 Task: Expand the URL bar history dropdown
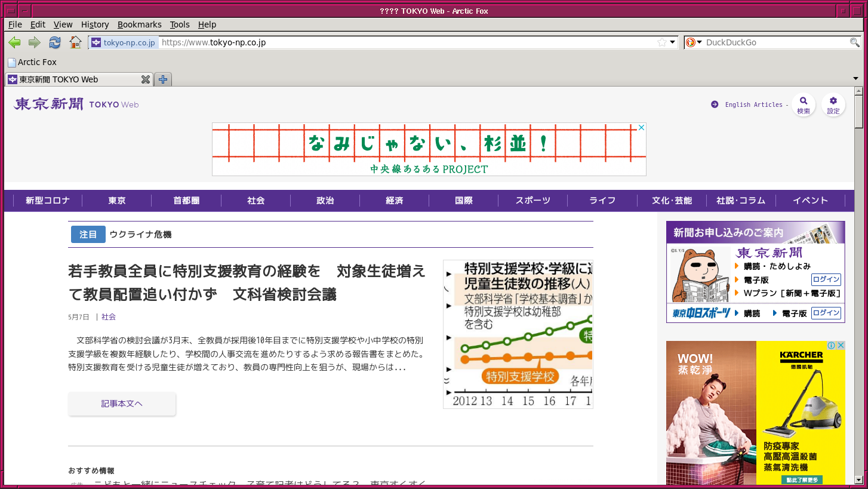672,42
